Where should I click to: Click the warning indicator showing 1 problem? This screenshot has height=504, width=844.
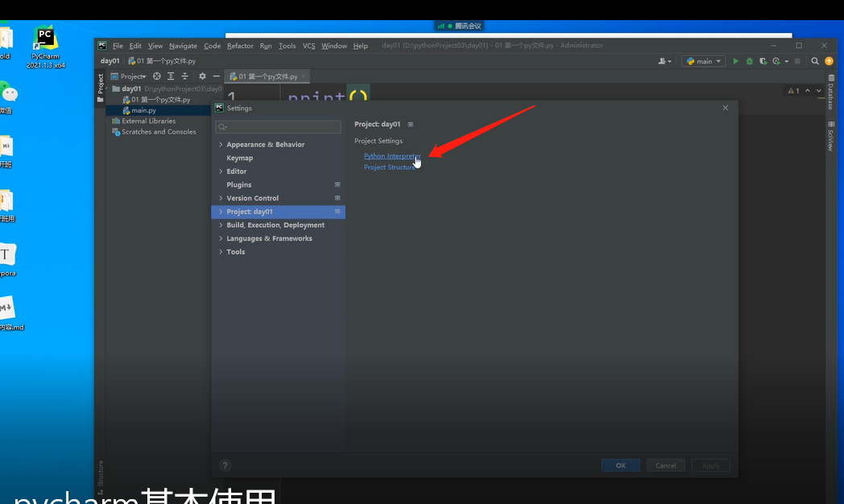[x=793, y=91]
